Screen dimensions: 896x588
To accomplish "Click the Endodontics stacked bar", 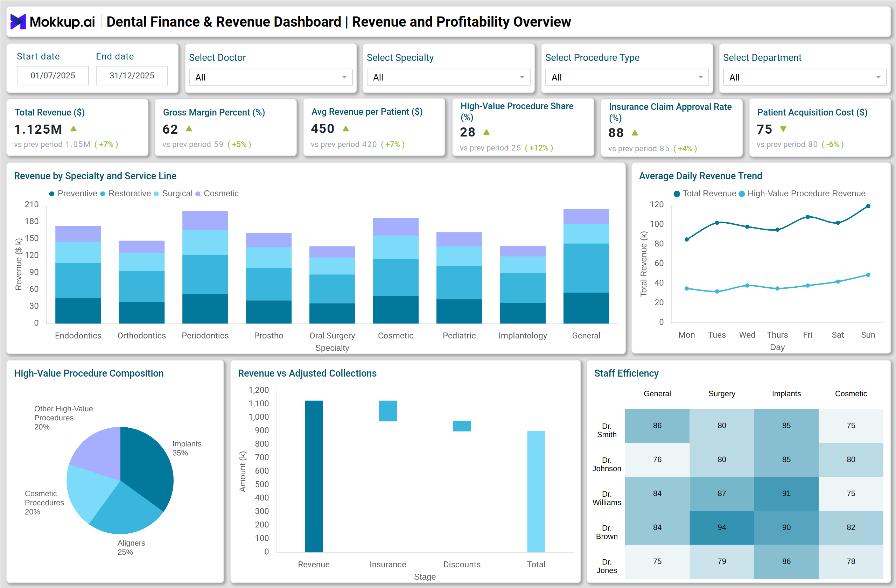I will click(x=78, y=275).
